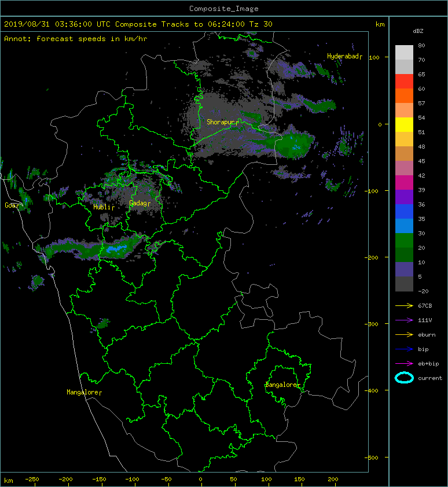
Task: Select the eburn arrow symbol in the legend
Action: (404, 334)
